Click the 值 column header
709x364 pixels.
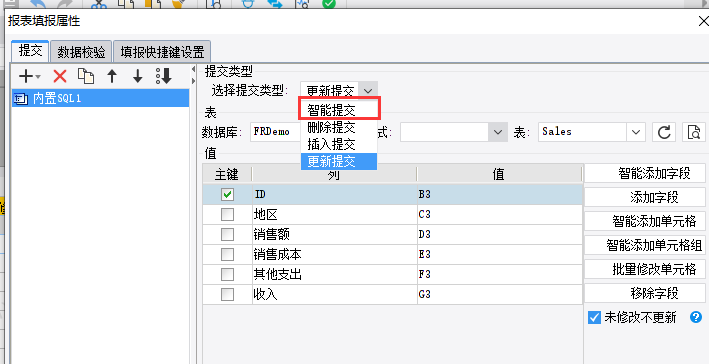(499, 174)
